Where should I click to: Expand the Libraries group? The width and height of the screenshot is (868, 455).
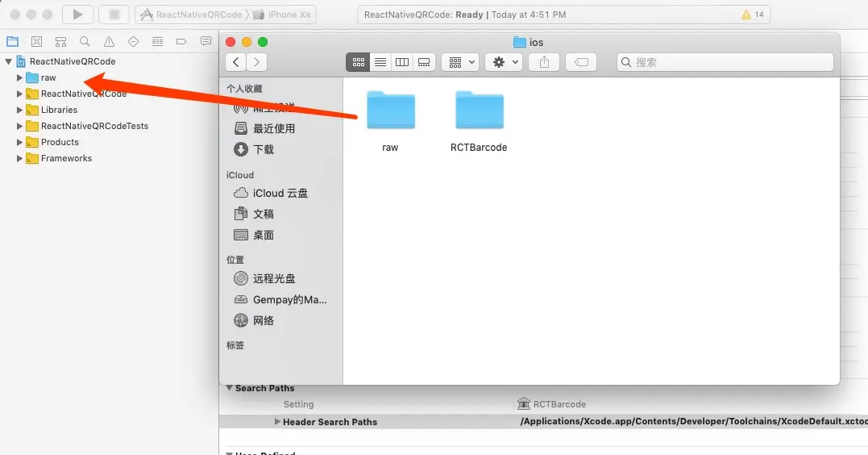pos(19,110)
